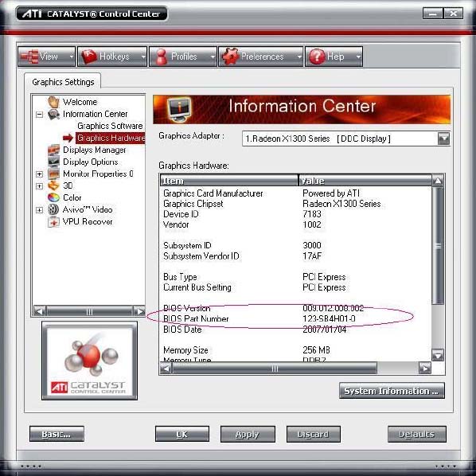Screen dimensions: 476x476
Task: Click tree panel horizontal scrollbar thumb
Action: [89, 311]
